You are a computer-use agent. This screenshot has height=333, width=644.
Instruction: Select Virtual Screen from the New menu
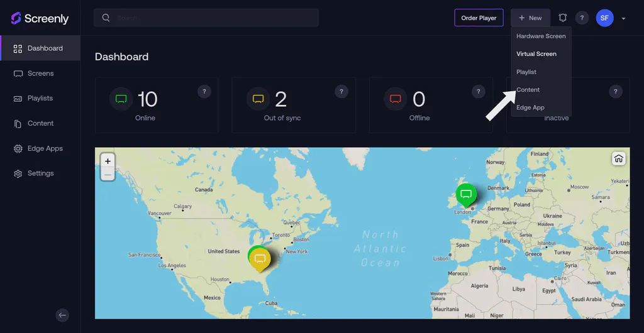[536, 54]
